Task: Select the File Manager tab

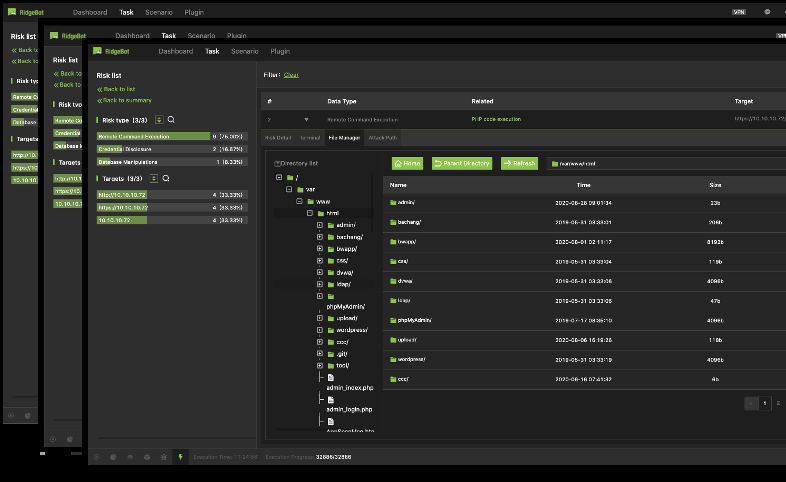Action: coord(344,138)
